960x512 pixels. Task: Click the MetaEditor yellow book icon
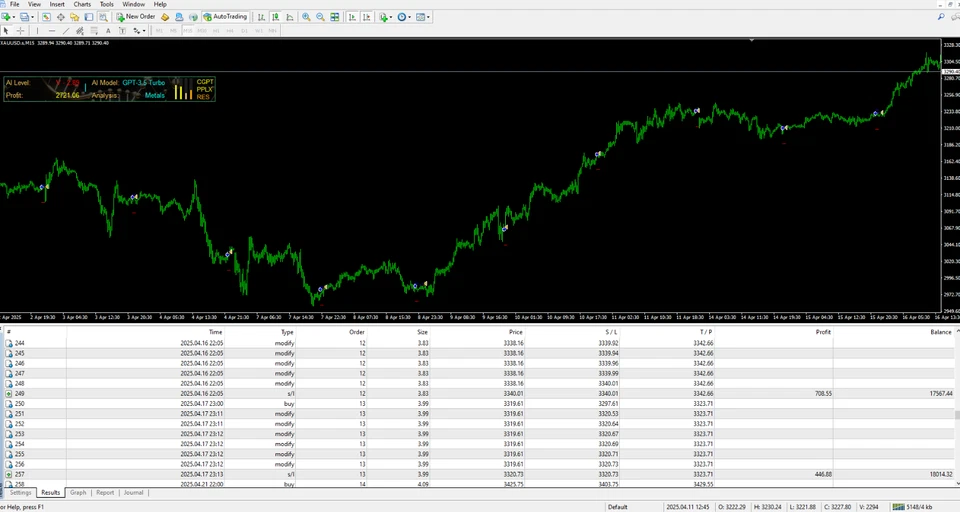click(x=165, y=17)
